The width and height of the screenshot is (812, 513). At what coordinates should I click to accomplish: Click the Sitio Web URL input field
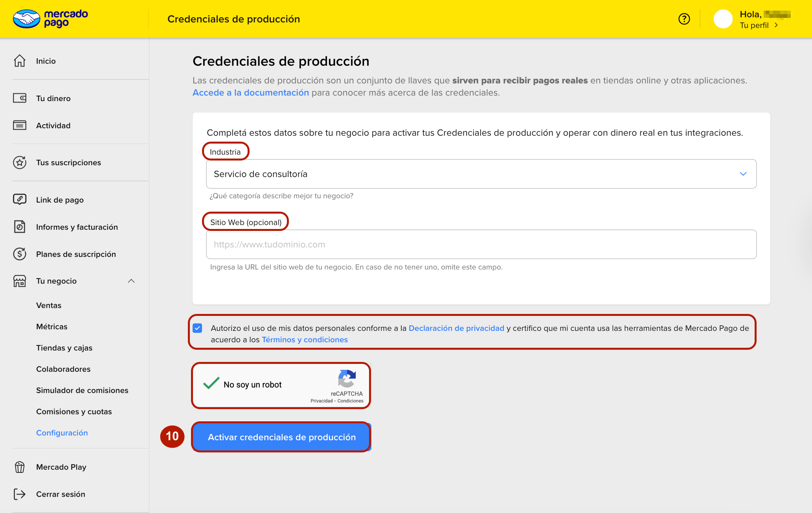coord(481,244)
